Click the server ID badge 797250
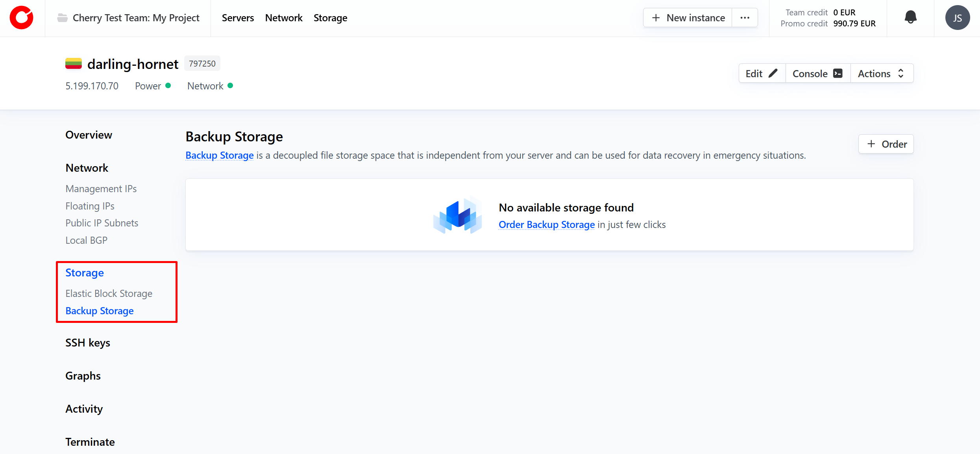The height and width of the screenshot is (454, 980). [x=202, y=64]
